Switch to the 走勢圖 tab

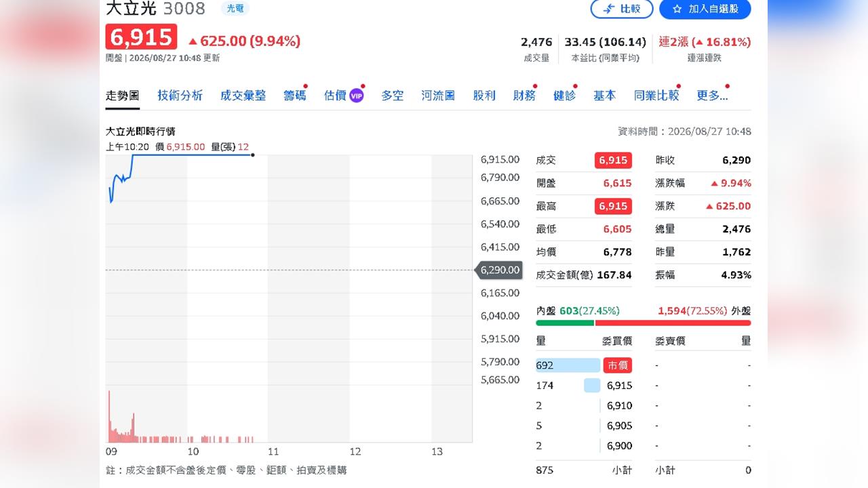123,96
